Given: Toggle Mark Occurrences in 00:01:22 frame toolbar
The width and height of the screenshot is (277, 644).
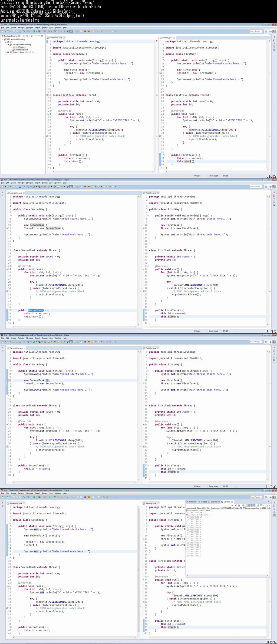Looking at the screenshot, I should 71,31.
